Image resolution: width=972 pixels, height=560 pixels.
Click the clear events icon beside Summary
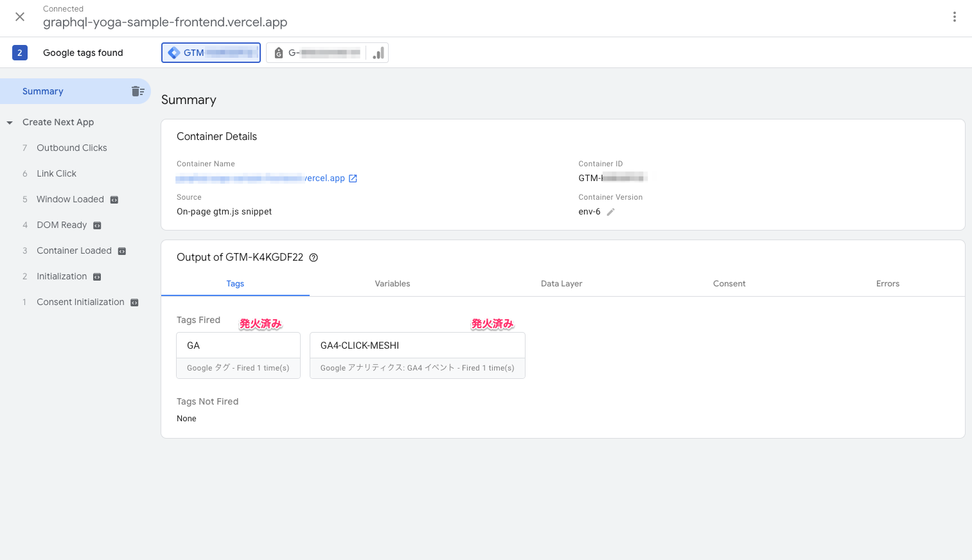tap(137, 91)
